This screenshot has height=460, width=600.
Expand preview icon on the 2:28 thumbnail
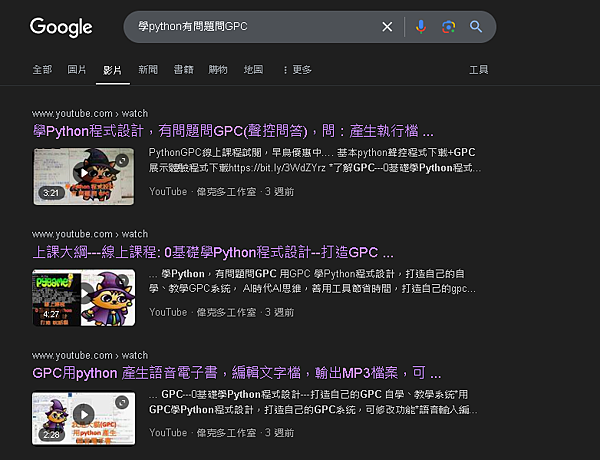(122, 402)
